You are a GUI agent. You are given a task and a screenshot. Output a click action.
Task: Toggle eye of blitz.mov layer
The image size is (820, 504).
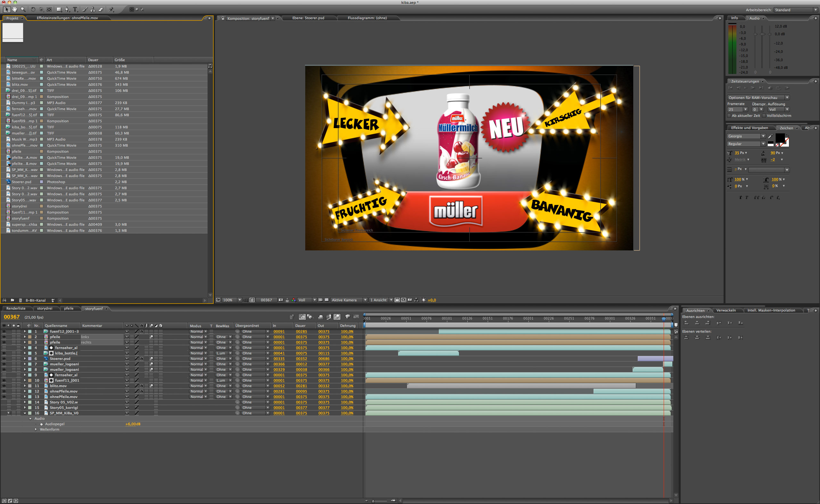pos(4,386)
